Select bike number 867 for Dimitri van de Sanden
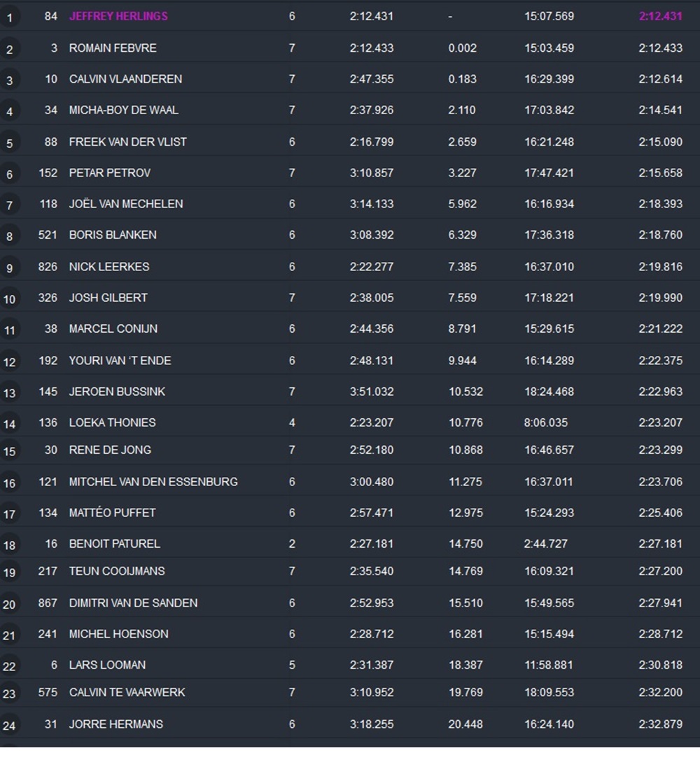The width and height of the screenshot is (700, 760). point(48,602)
